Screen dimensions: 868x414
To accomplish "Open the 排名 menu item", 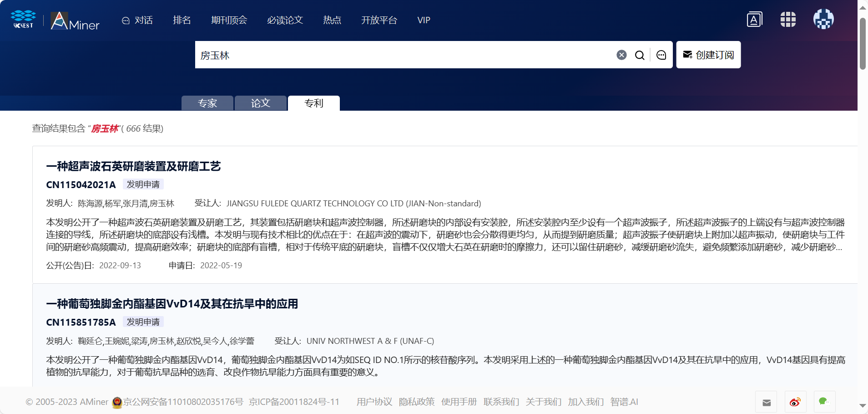I will (182, 20).
